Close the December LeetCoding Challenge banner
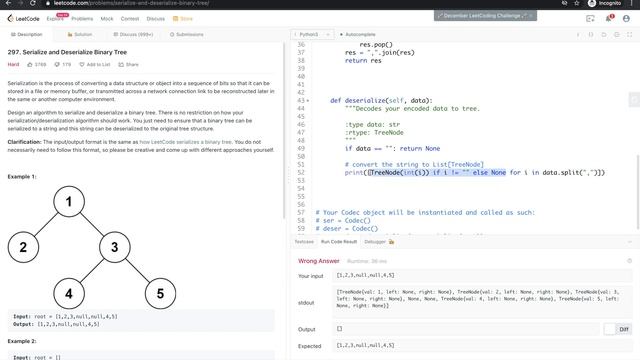The image size is (640, 360). coord(531,16)
